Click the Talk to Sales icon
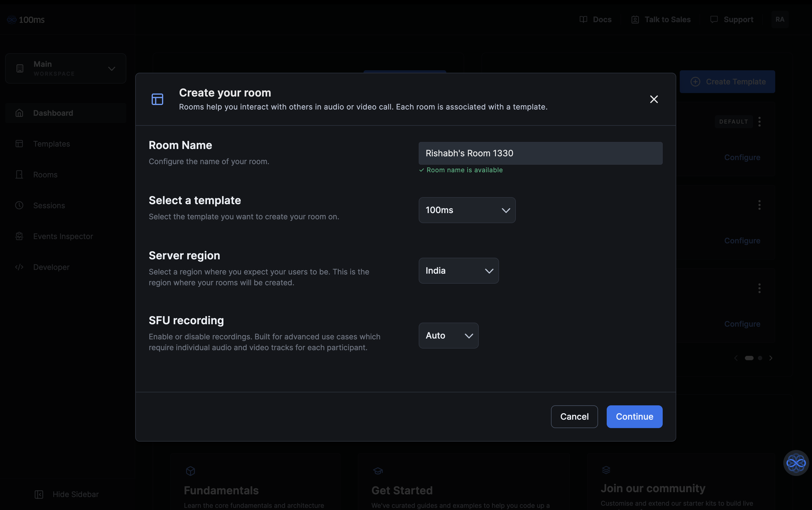Screen dimensions: 812x510 (x=635, y=19)
